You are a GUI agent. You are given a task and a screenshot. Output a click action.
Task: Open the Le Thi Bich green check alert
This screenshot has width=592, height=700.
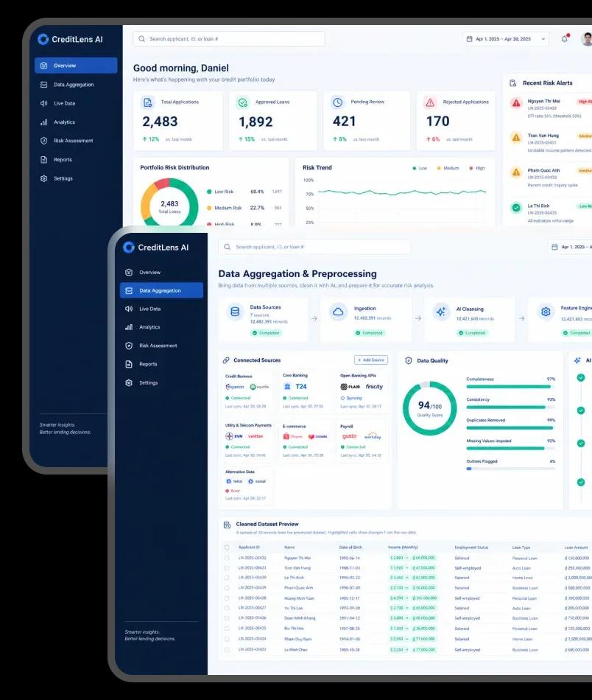click(x=516, y=208)
